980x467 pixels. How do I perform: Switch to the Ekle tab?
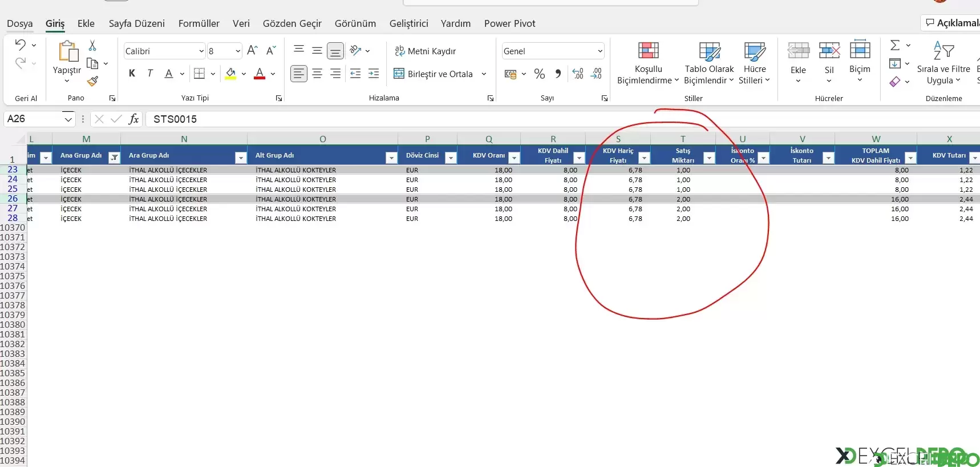tap(86, 23)
